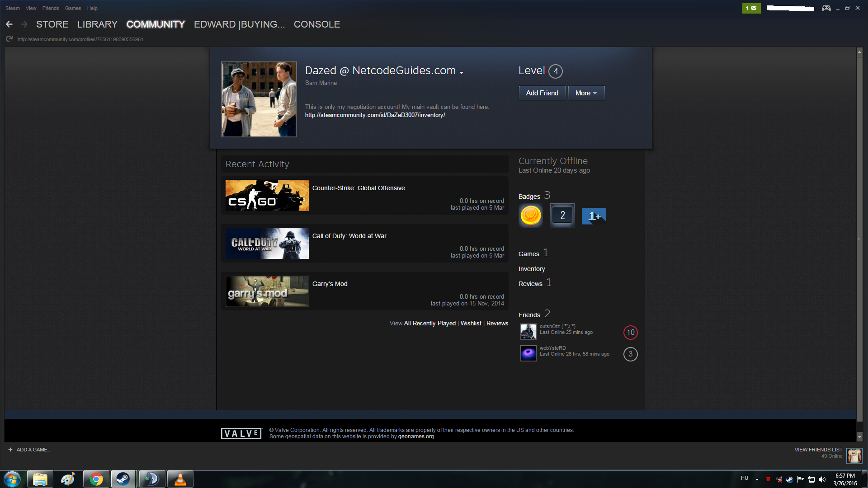Open the volume speaker tray icon
Viewport: 868px width, 488px height.
[822, 479]
